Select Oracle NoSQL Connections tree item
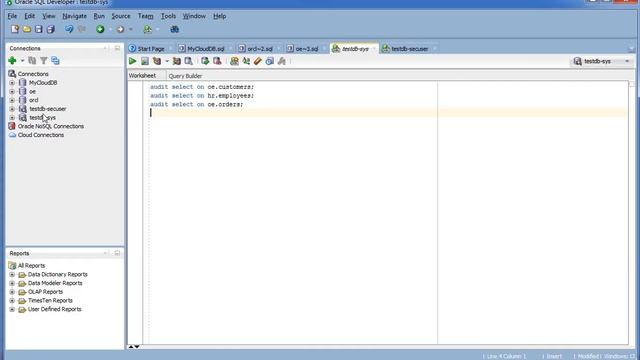The height and width of the screenshot is (360, 640). [51, 126]
